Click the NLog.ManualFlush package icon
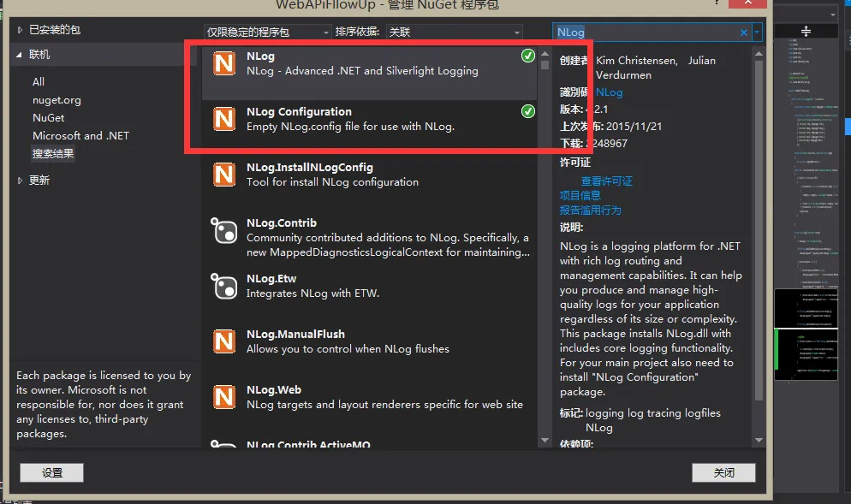851x504 pixels. (x=224, y=341)
